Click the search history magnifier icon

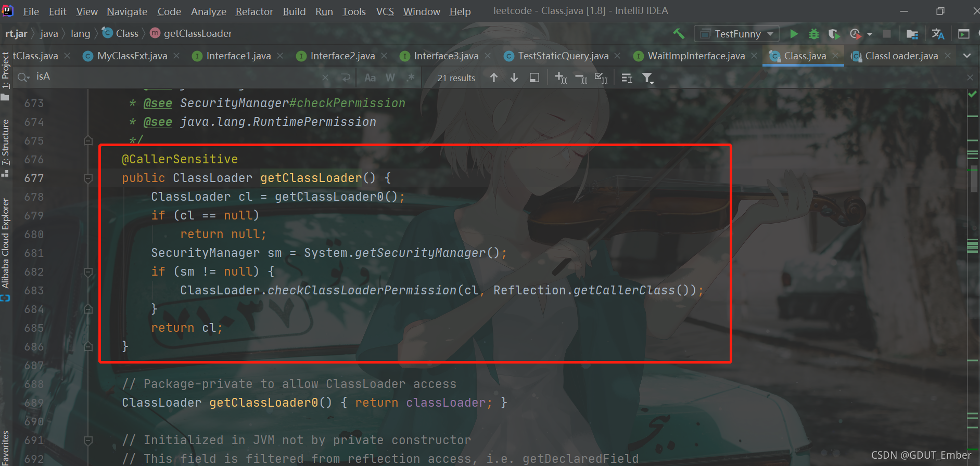coord(23,77)
